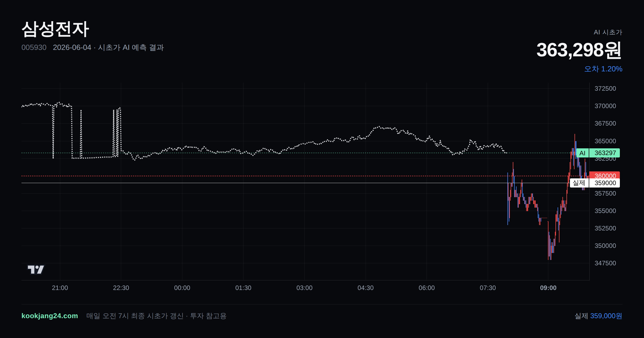This screenshot has height=338, width=644.
Task: Click the TradingView logo icon on the chart
Action: point(36,269)
